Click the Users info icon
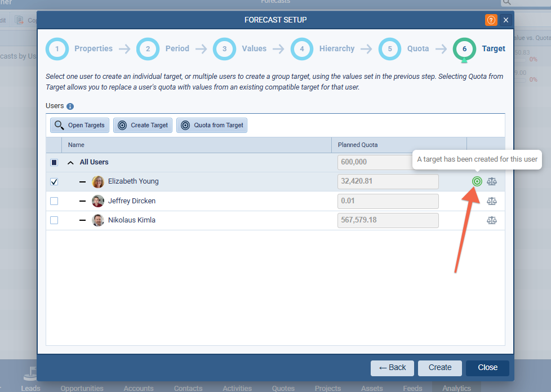Screen dimensions: 551x392 point(70,106)
